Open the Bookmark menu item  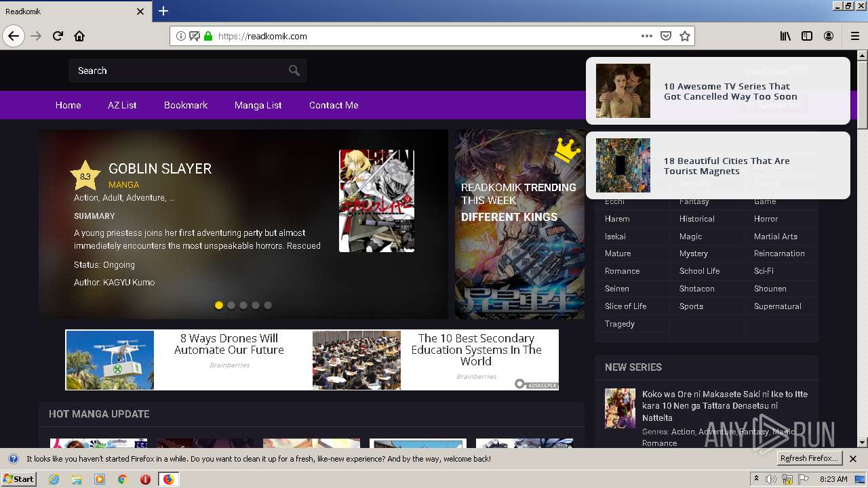[x=186, y=105]
